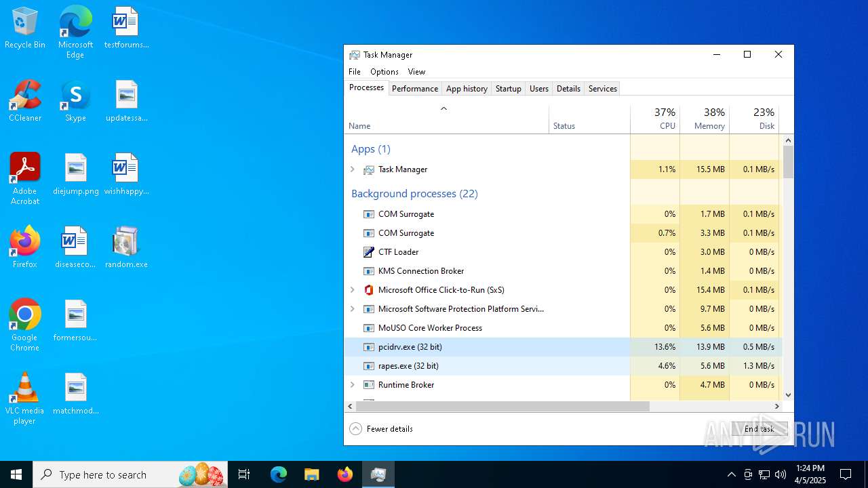Select rapes.exe (32 bit) process row

click(563, 366)
